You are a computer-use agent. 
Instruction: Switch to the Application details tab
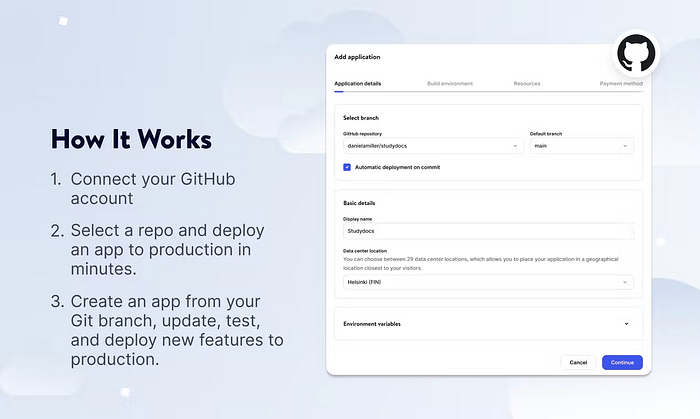(x=358, y=83)
